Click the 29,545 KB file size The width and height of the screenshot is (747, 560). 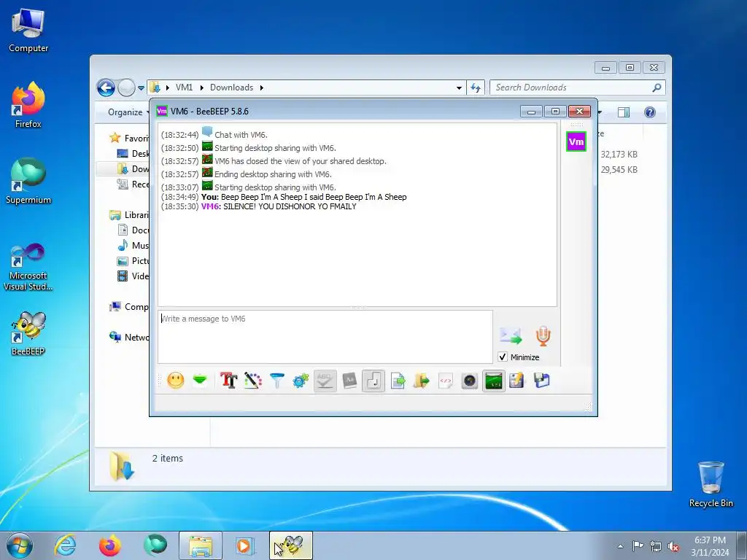click(x=619, y=169)
